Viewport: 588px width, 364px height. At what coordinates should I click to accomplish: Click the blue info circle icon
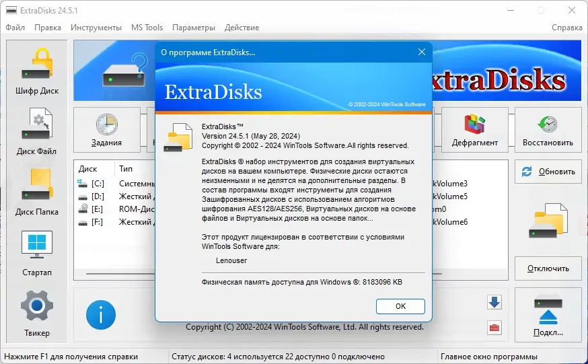(101, 315)
